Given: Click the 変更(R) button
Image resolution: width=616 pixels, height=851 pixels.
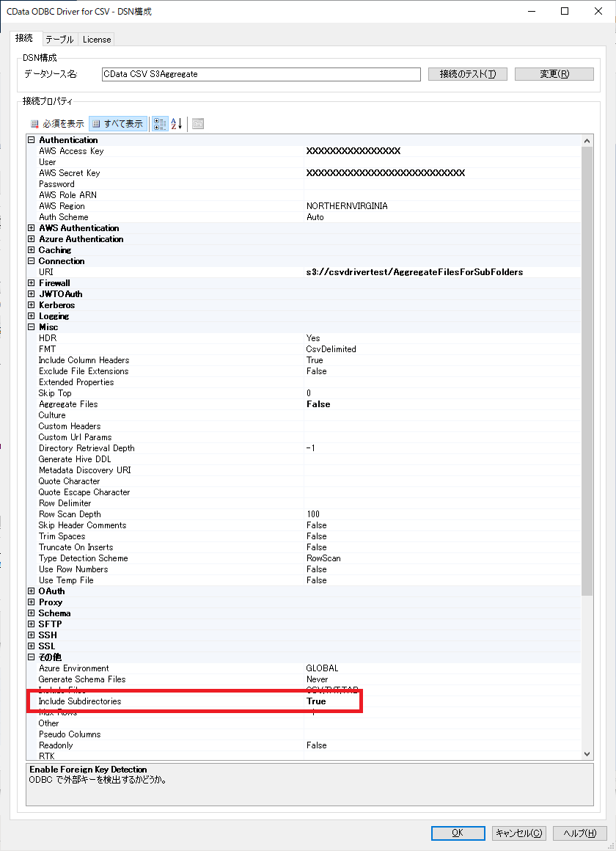Looking at the screenshot, I should (554, 74).
